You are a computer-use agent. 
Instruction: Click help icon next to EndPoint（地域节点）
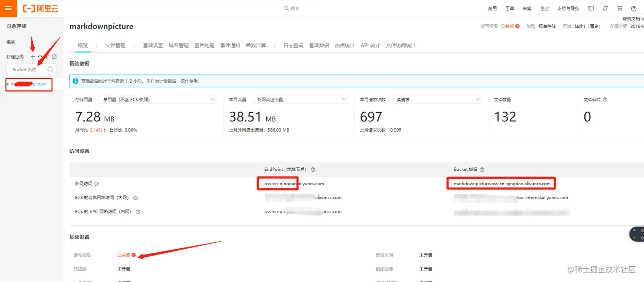pyautogui.click(x=313, y=170)
